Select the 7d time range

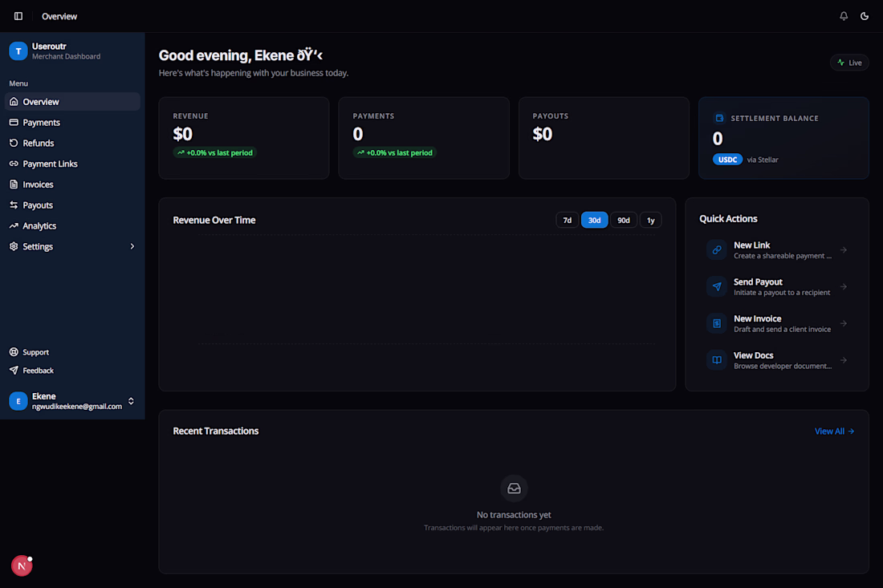[567, 220]
